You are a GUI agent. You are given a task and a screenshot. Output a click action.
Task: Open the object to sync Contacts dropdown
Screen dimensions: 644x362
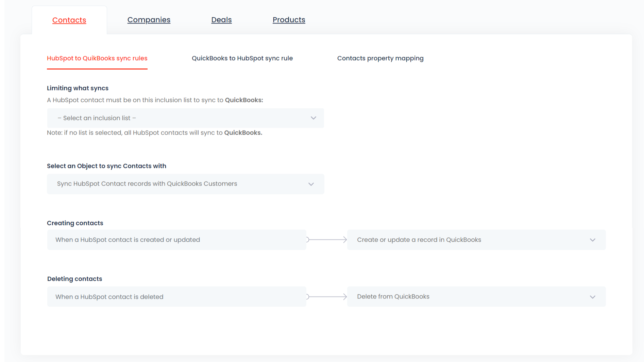coord(186,184)
